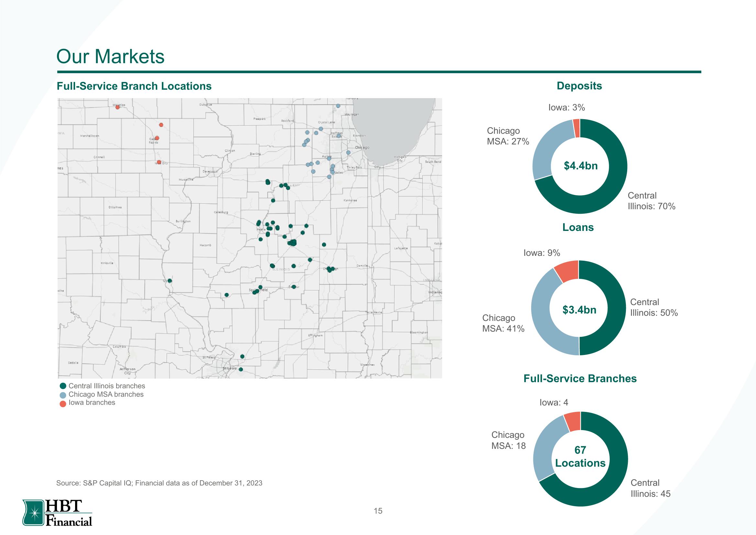Click the "Chicago MSA: 27%" label

point(508,136)
